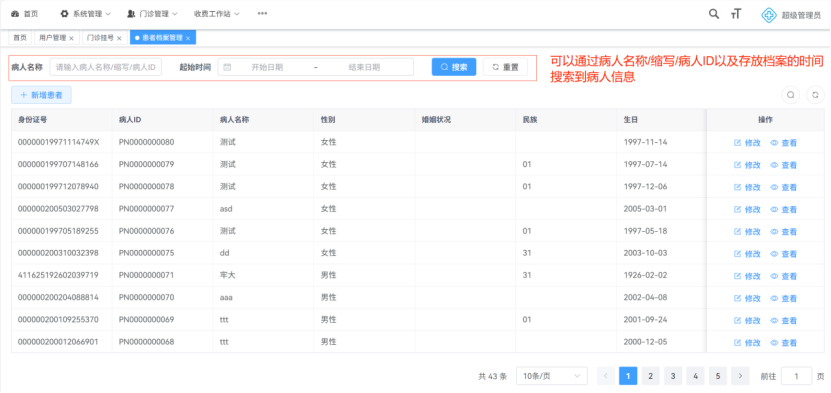View patient PN0000000075 via 查看
The height and width of the screenshot is (393, 831).
click(x=784, y=254)
